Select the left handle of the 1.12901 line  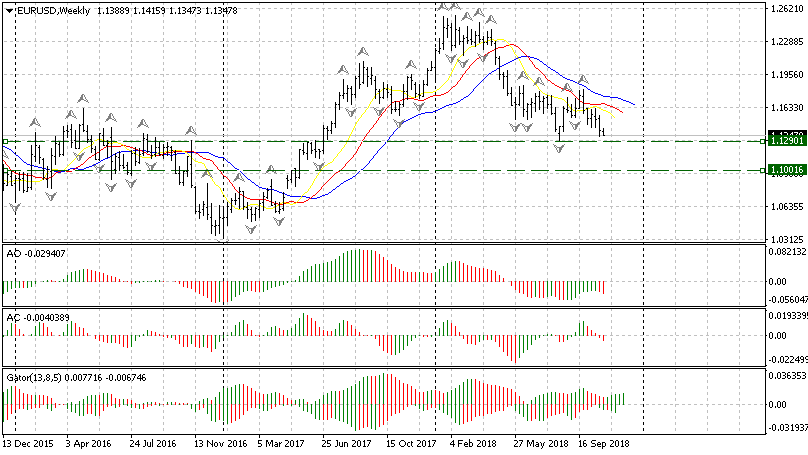click(x=5, y=141)
